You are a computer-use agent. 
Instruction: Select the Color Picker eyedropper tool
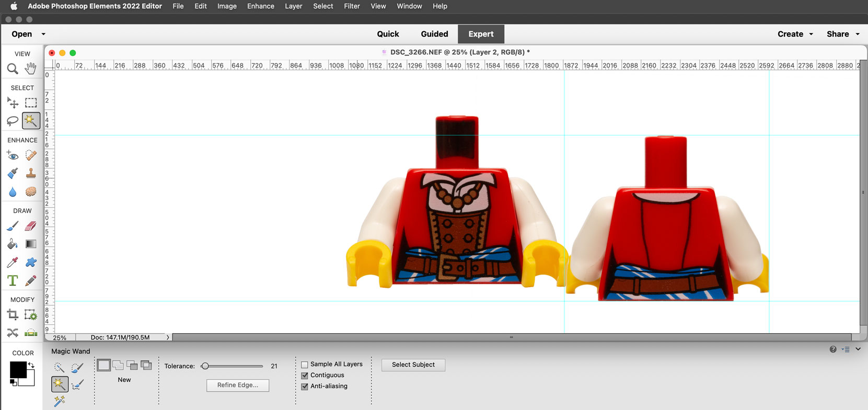pyautogui.click(x=13, y=262)
